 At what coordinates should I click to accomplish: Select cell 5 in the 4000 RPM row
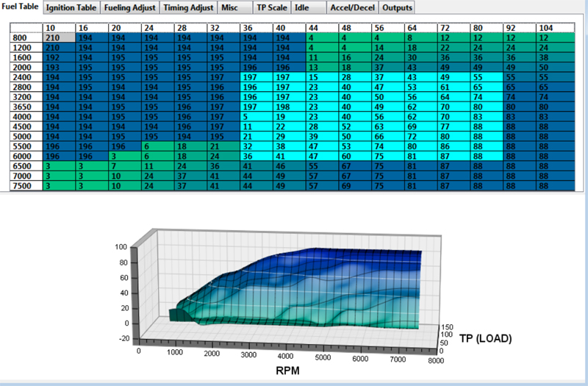coord(254,116)
